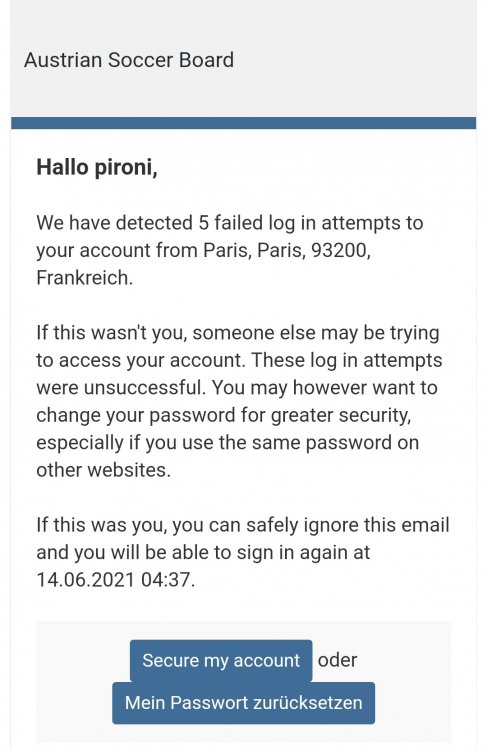Click the Secure my account button
Viewport: 487px width, 750px height.
221,661
